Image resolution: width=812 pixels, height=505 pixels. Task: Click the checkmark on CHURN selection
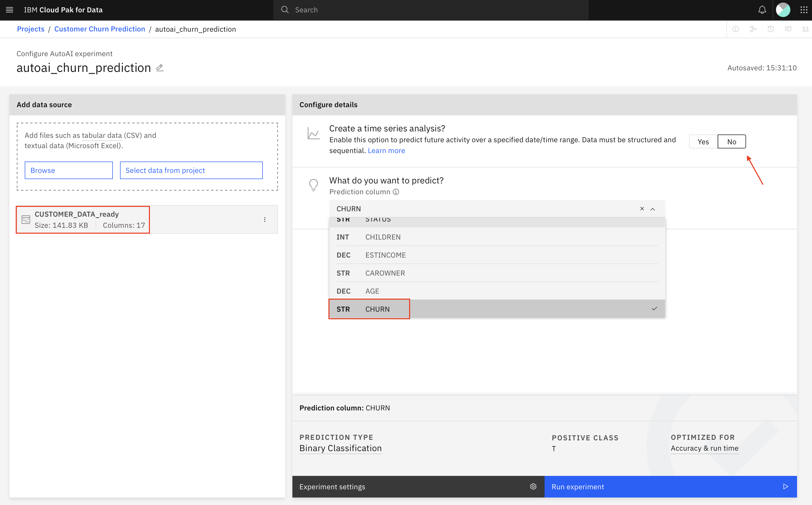[654, 308]
